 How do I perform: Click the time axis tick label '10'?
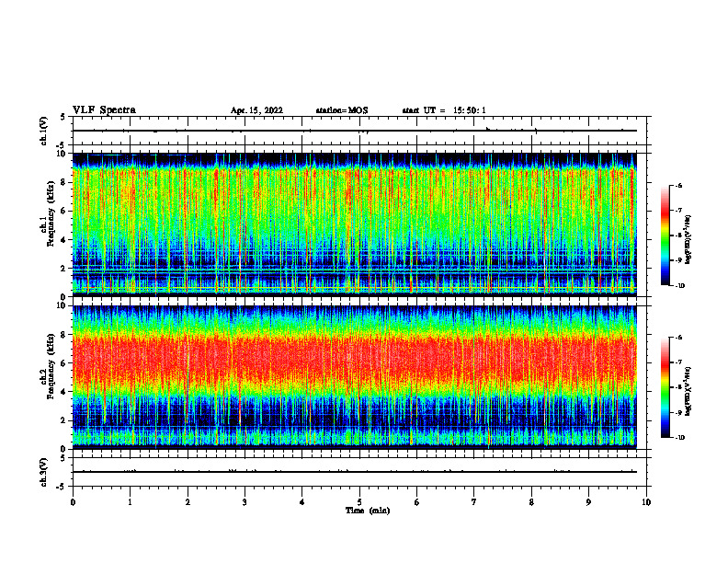click(x=646, y=502)
